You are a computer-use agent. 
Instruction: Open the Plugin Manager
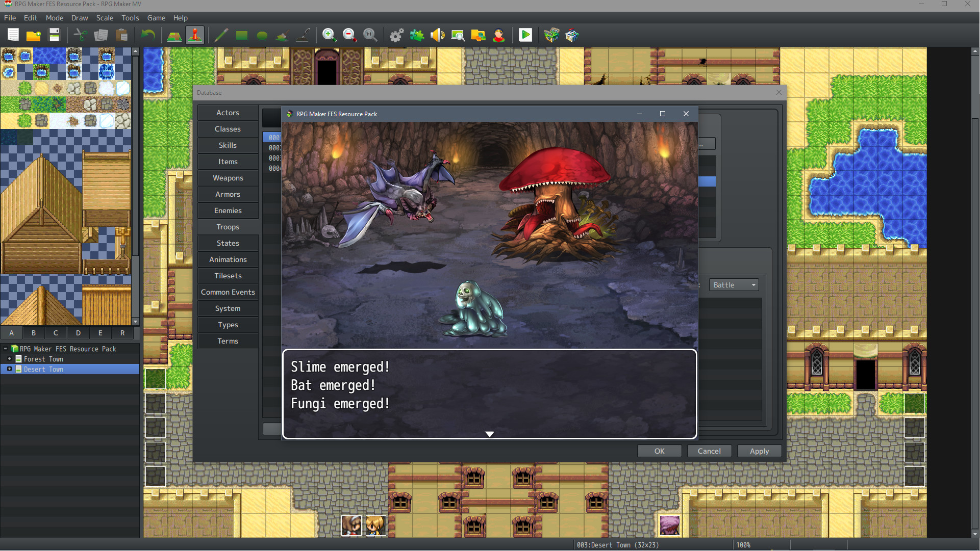pos(417,35)
